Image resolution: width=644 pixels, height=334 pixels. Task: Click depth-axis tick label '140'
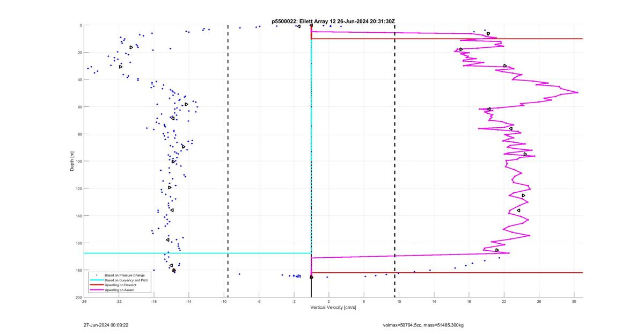point(79,216)
